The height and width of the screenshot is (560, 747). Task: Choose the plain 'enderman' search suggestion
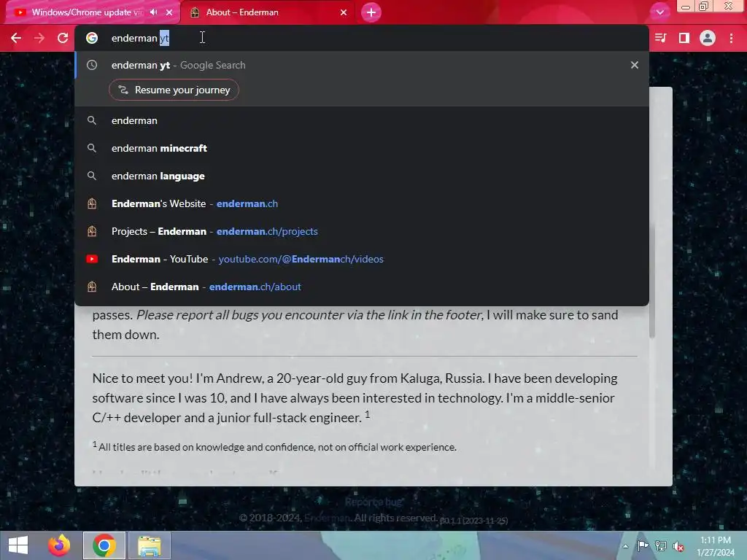point(362,120)
